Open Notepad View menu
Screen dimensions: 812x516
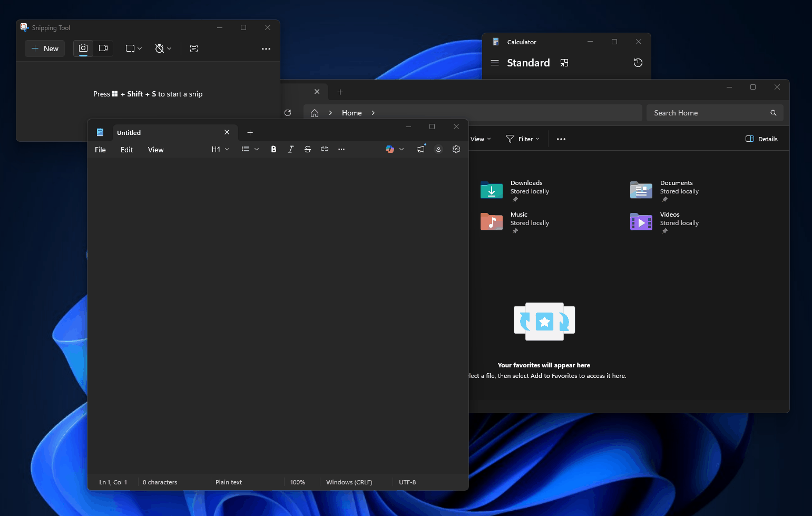156,150
